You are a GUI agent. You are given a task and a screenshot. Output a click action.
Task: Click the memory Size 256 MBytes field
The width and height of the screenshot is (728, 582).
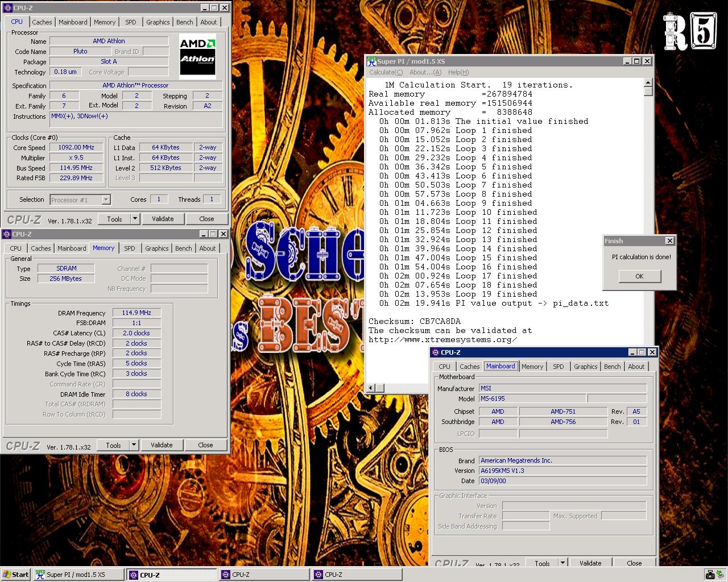click(66, 278)
